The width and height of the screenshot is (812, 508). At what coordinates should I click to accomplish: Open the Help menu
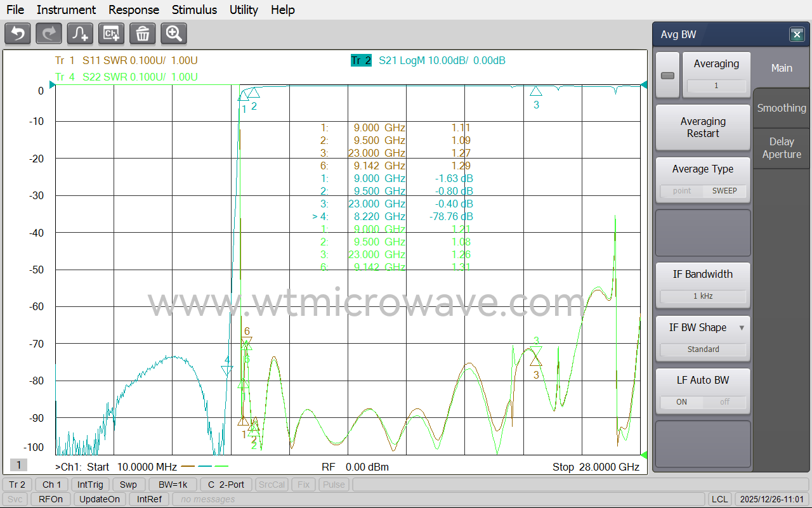tap(283, 10)
